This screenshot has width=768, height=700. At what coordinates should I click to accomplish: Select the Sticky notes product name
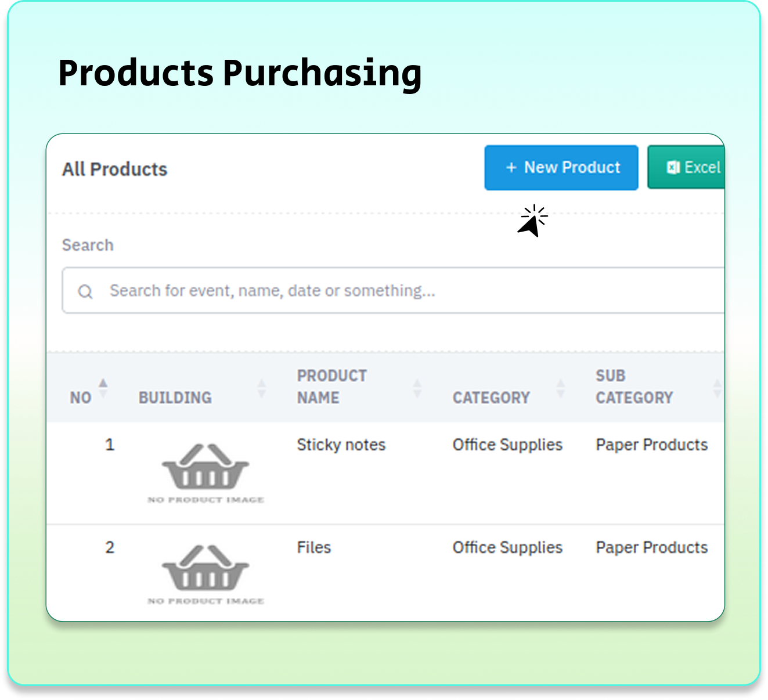341,445
